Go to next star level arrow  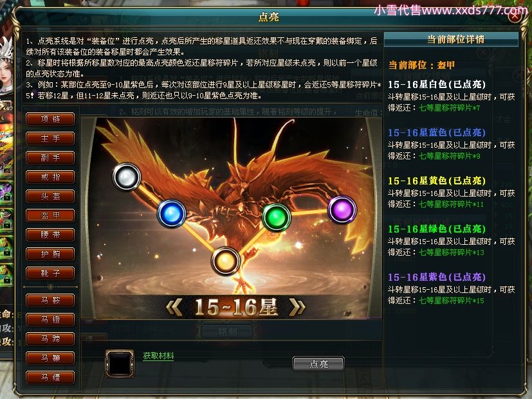pos(297,307)
